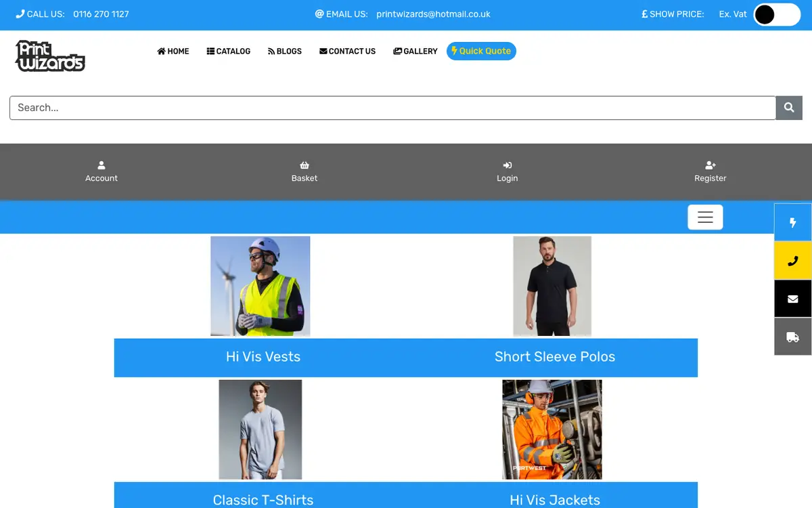This screenshot has height=508, width=812.
Task: Open the Short Sleeve Polos category label
Action: 555,357
